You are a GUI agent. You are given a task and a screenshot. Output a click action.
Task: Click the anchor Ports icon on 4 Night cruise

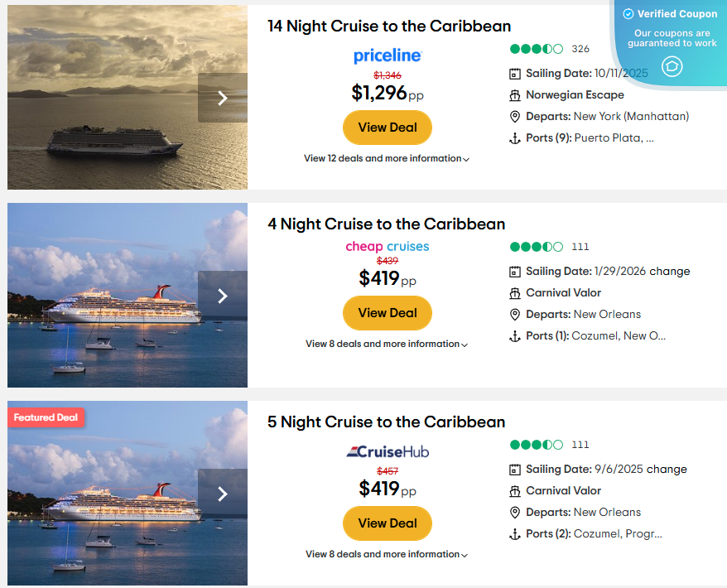(515, 336)
